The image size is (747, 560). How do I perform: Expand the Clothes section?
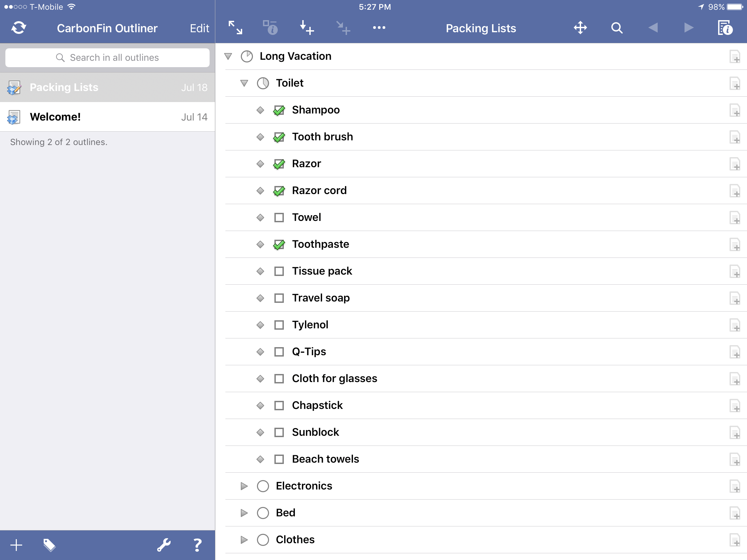point(245,540)
